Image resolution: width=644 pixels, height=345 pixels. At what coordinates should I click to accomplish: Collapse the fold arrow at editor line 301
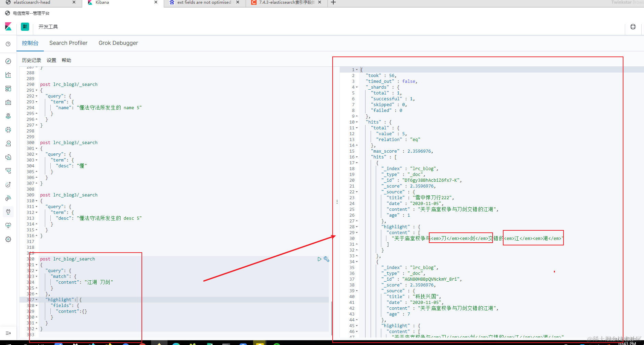click(37, 149)
